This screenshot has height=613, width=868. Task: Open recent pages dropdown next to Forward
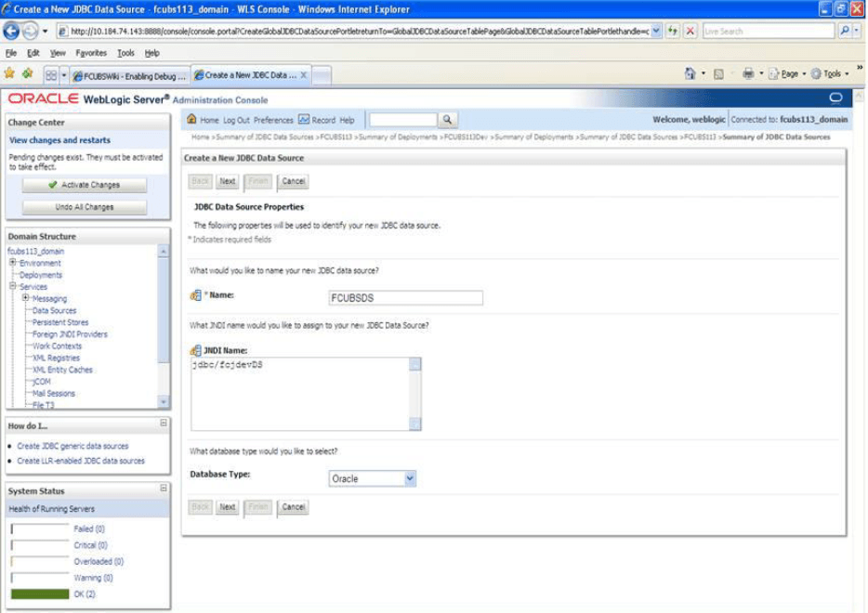click(46, 32)
